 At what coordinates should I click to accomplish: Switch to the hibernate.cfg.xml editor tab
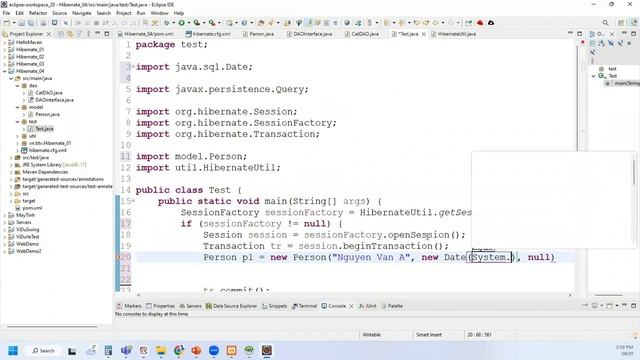[x=208, y=34]
